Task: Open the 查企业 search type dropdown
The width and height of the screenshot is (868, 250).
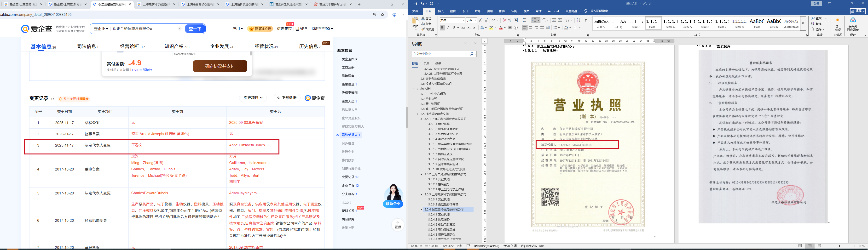Action: (101, 29)
